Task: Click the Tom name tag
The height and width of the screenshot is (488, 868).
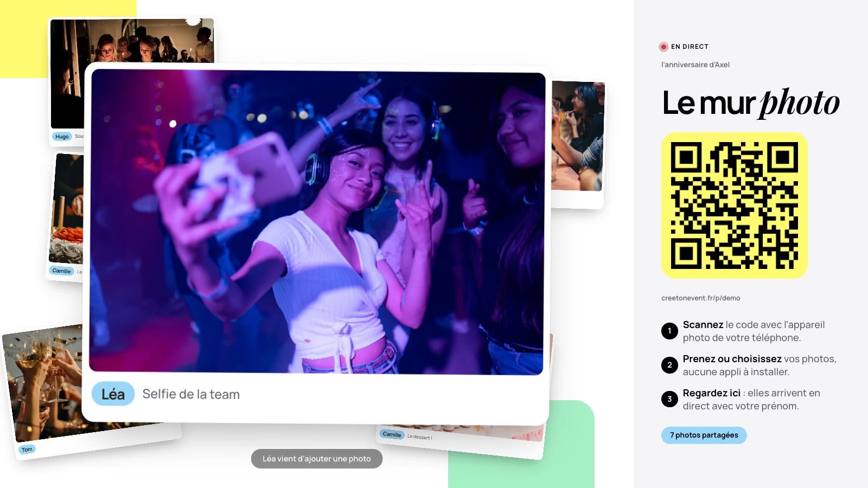Action: 27,450
